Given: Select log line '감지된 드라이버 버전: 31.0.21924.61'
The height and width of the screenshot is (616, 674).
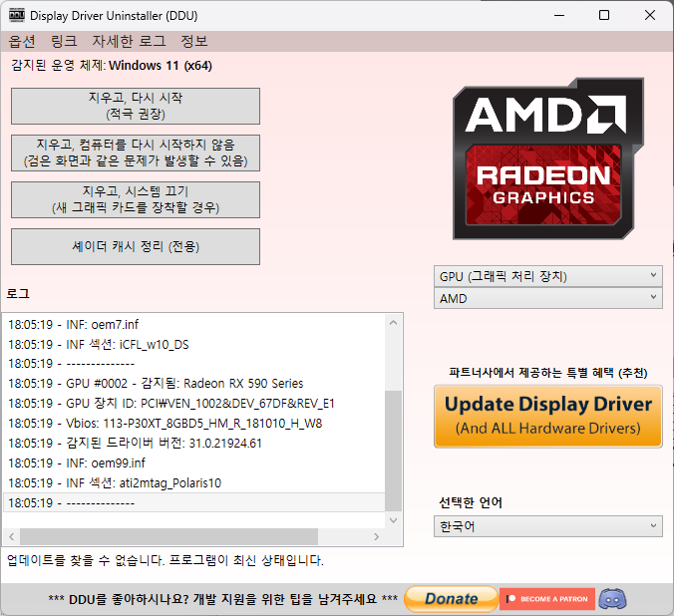Looking at the screenshot, I should [x=193, y=444].
